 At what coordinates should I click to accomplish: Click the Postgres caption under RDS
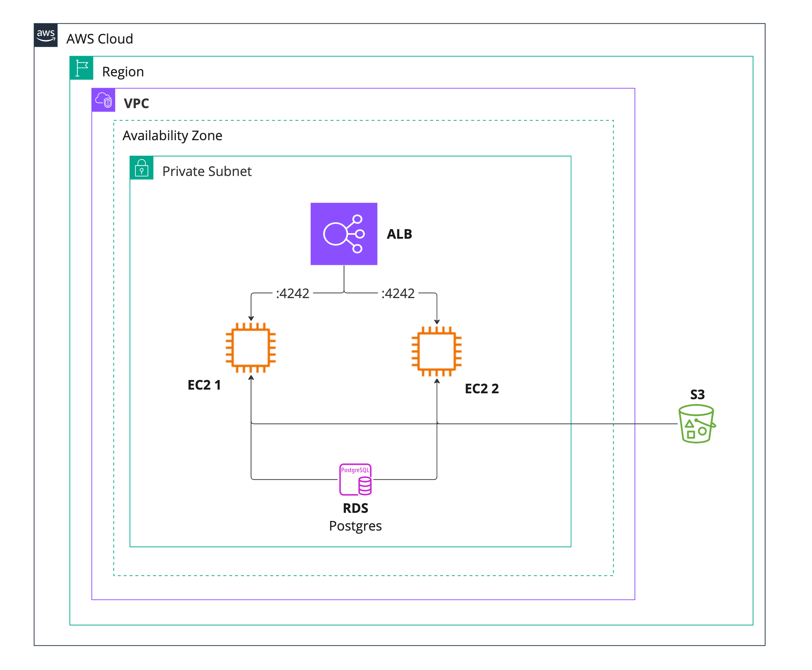point(355,526)
